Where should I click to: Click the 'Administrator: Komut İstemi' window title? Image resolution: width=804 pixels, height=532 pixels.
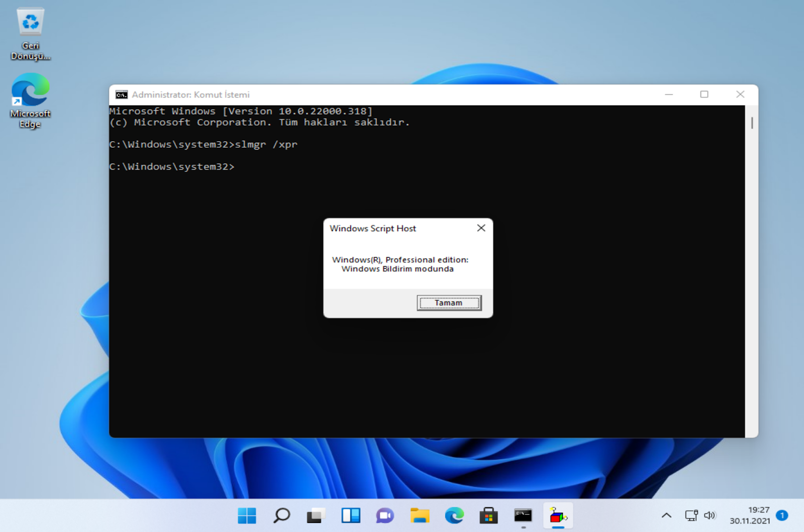click(x=191, y=94)
